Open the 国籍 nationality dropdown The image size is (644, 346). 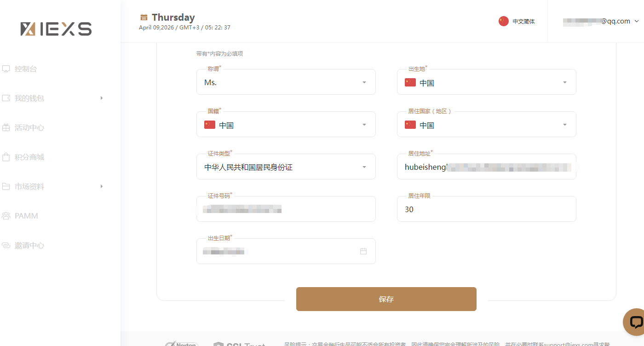click(x=286, y=125)
